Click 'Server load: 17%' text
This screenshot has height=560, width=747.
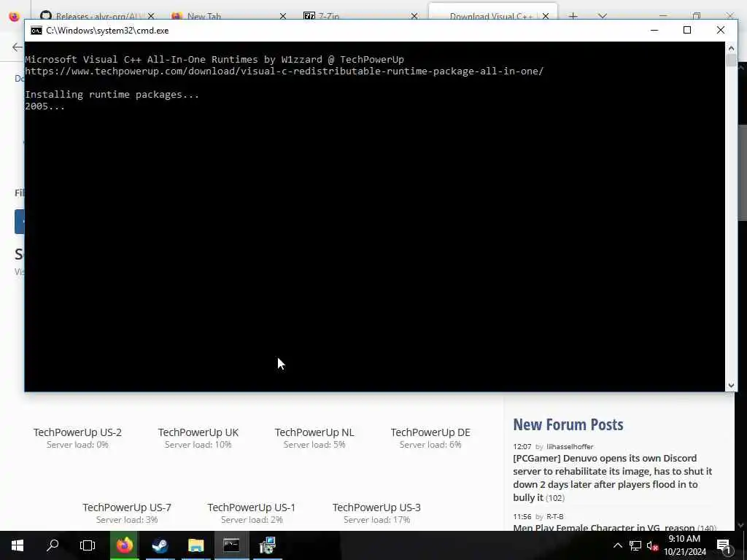[376, 520]
